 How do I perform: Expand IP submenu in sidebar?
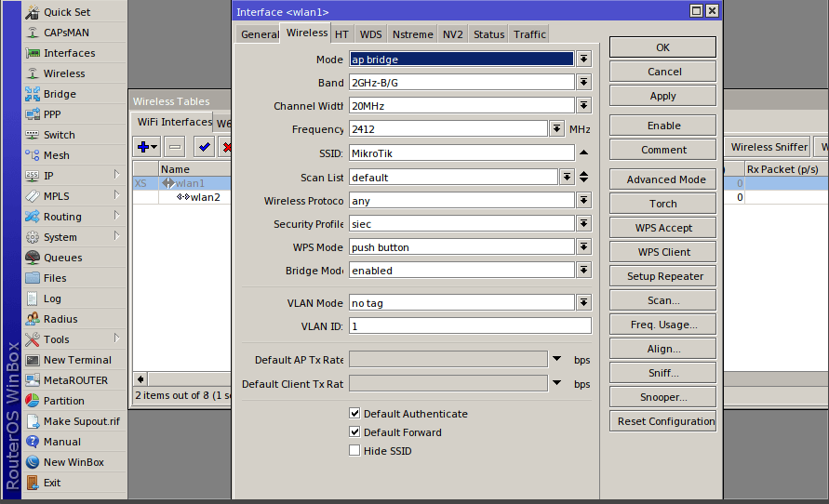pyautogui.click(x=116, y=175)
